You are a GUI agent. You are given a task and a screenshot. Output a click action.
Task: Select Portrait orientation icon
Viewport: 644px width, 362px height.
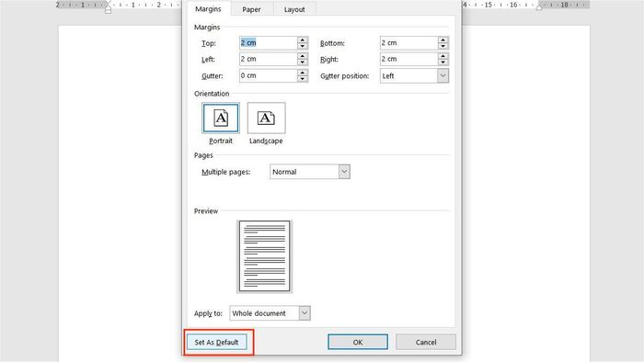(221, 119)
